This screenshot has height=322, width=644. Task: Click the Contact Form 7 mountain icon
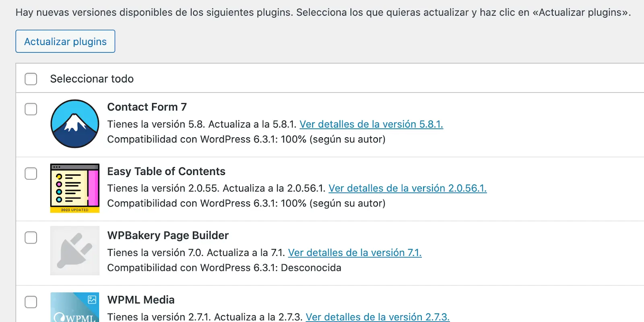tap(75, 124)
